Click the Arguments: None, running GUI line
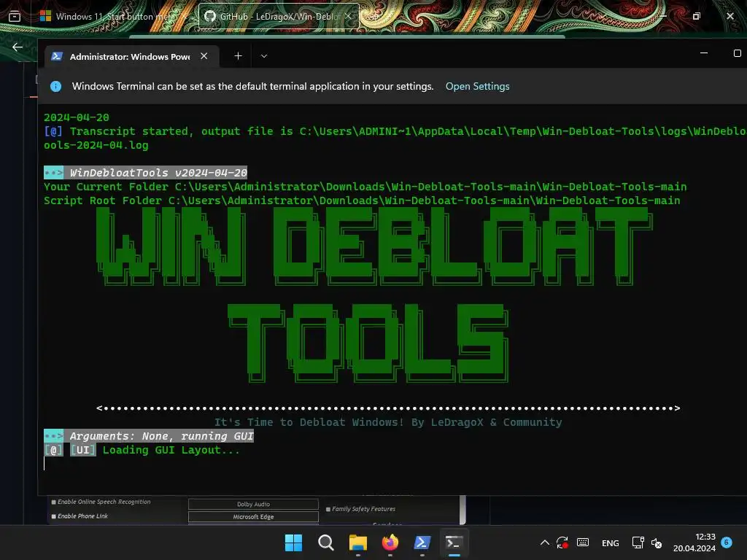747x560 pixels. (161, 436)
